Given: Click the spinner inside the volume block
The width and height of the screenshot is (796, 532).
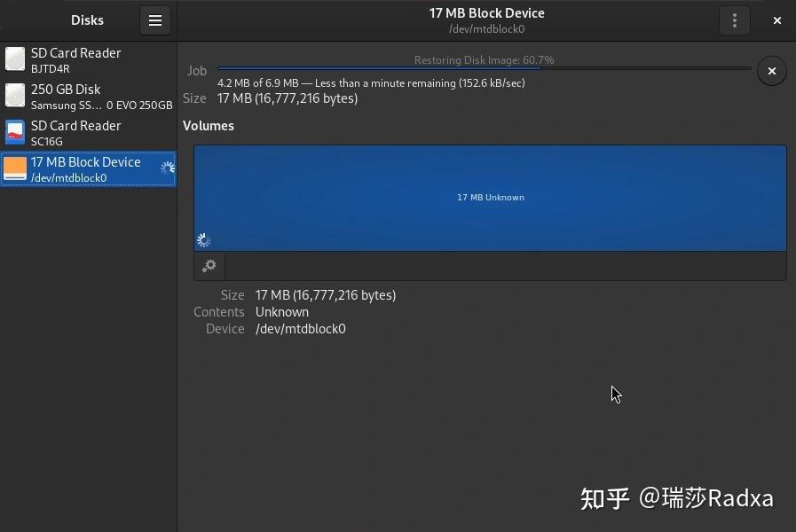Looking at the screenshot, I should pos(203,240).
